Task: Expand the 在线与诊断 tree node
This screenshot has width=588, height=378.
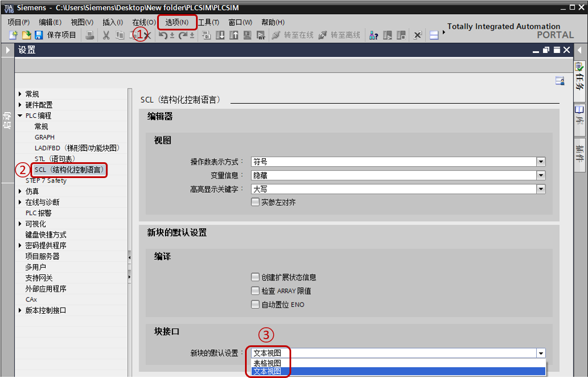Action: (x=20, y=202)
